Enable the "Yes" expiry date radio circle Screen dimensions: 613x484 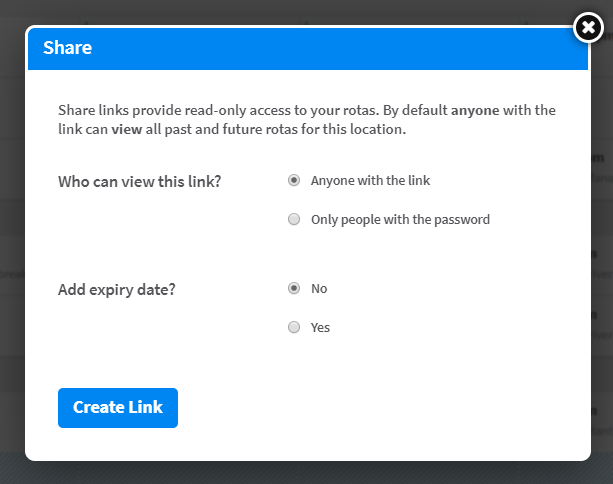point(294,327)
